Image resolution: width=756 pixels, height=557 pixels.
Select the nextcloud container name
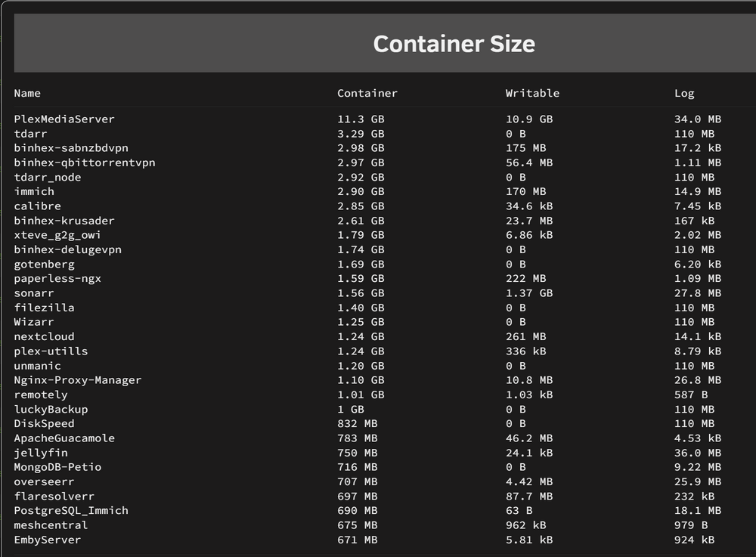pyautogui.click(x=44, y=336)
